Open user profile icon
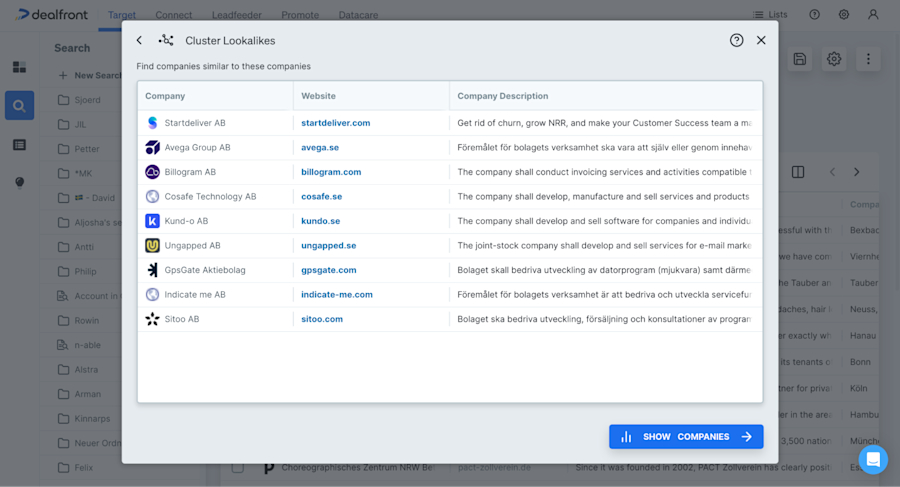The width and height of the screenshot is (900, 487). point(873,15)
